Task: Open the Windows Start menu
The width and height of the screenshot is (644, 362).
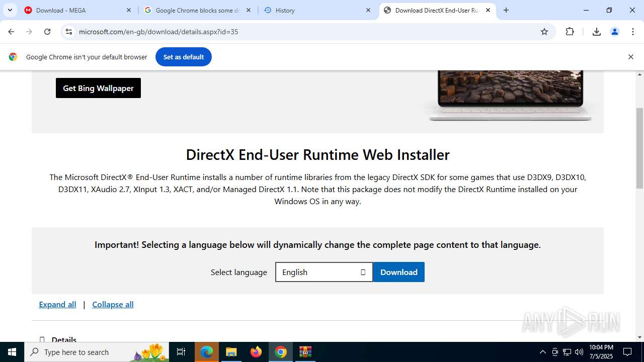Action: (12, 352)
